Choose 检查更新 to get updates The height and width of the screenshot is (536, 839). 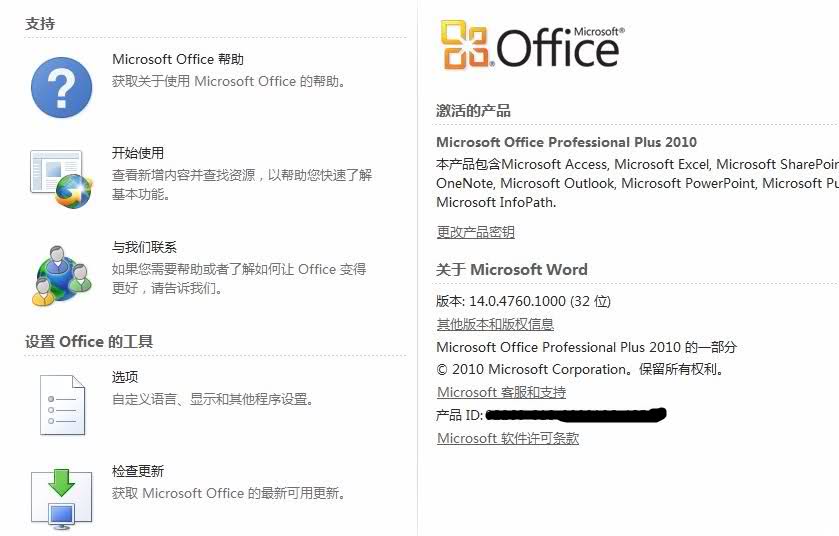[x=138, y=471]
